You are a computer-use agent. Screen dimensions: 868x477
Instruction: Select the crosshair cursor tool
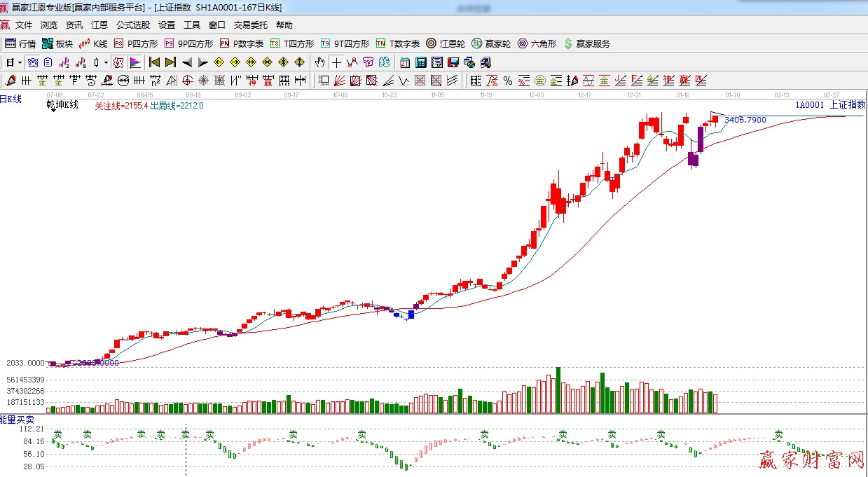point(336,62)
